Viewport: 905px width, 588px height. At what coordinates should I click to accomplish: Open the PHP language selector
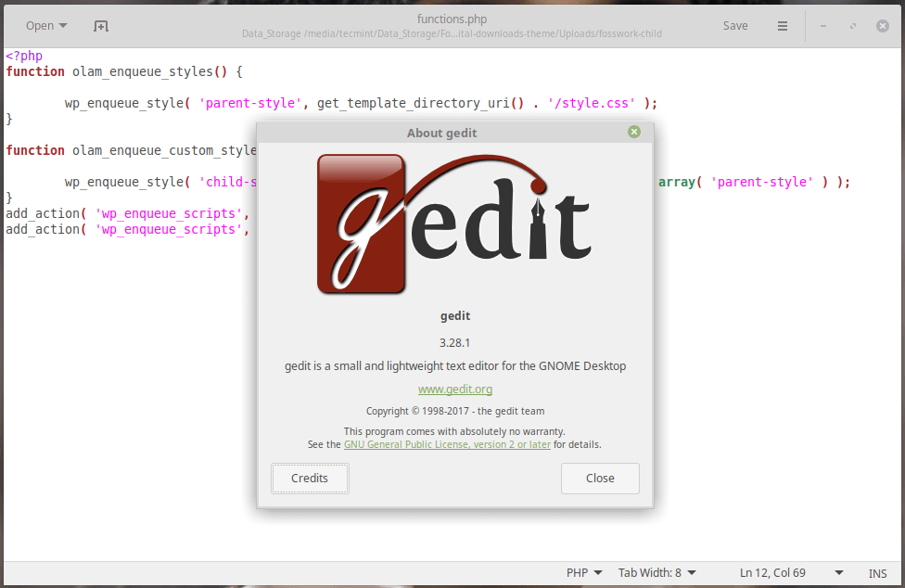click(x=583, y=573)
